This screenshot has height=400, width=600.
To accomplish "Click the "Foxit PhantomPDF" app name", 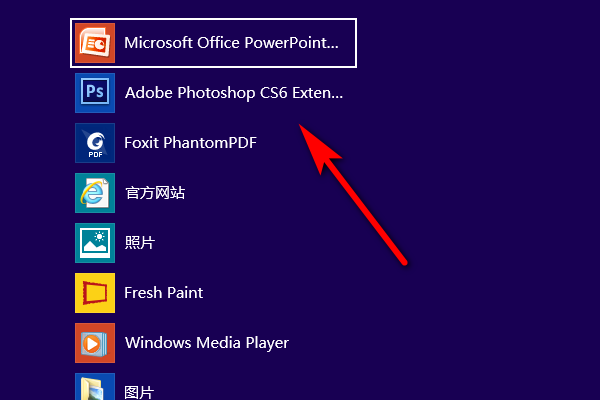I will [190, 143].
